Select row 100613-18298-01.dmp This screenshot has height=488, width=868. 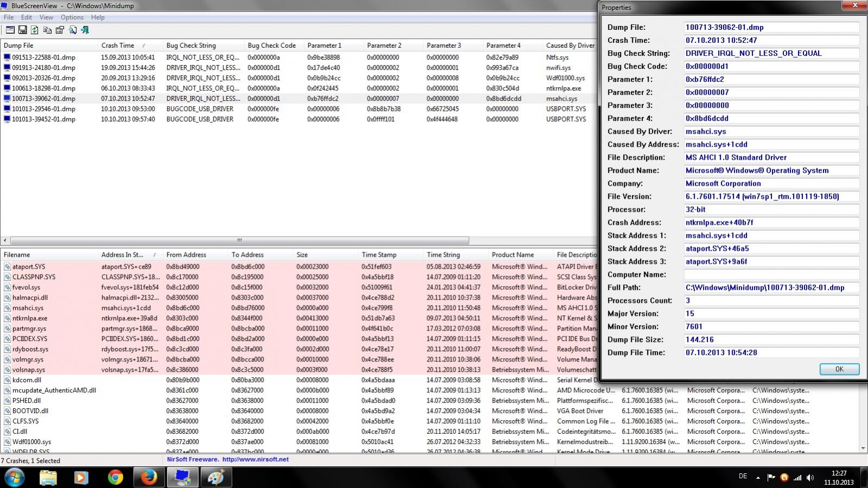(x=299, y=88)
